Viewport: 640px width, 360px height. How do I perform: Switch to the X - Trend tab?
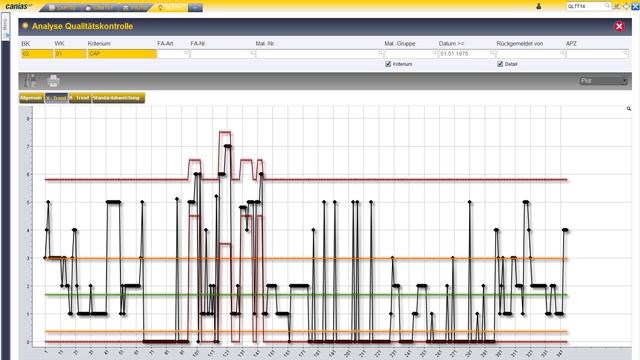click(x=56, y=98)
